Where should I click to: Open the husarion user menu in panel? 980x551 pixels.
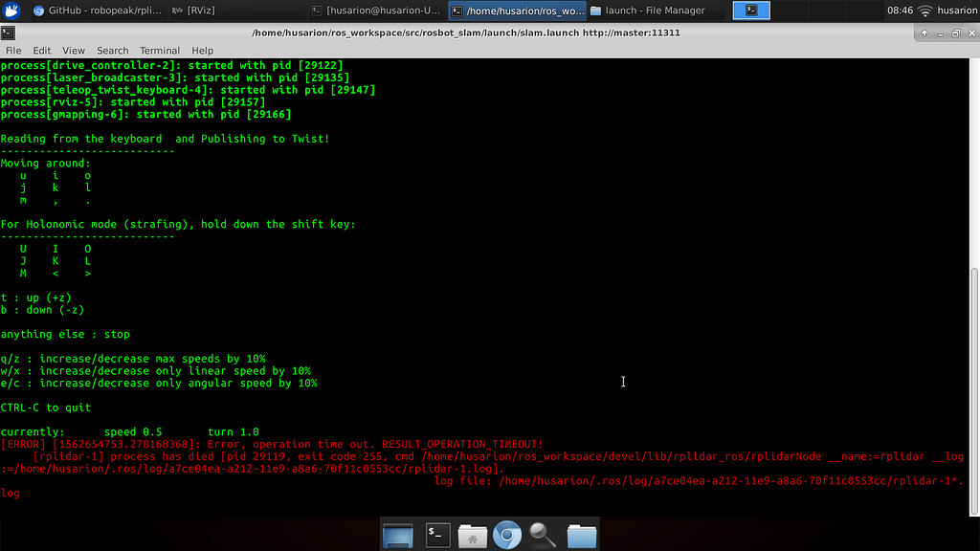(x=957, y=11)
